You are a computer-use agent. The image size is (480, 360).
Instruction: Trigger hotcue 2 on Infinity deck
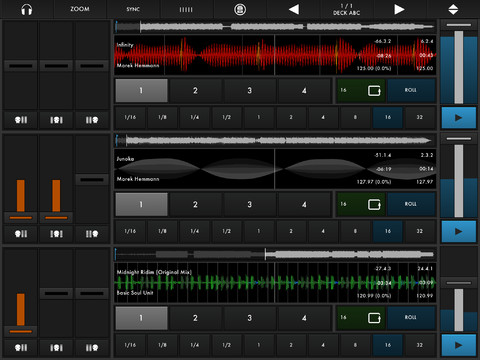[195, 90]
